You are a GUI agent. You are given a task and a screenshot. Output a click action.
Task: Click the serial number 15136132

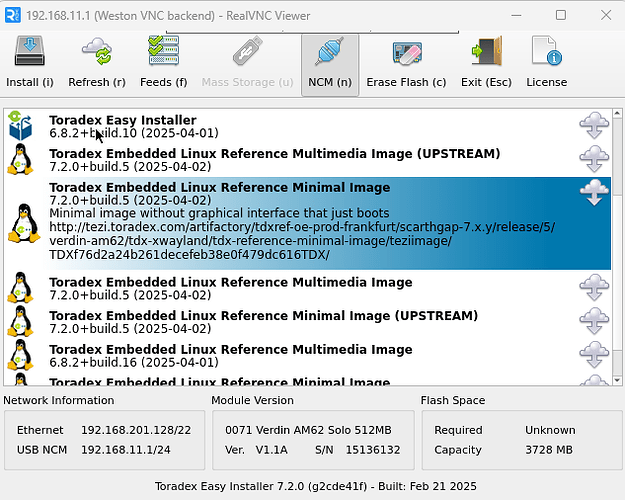pos(373,450)
